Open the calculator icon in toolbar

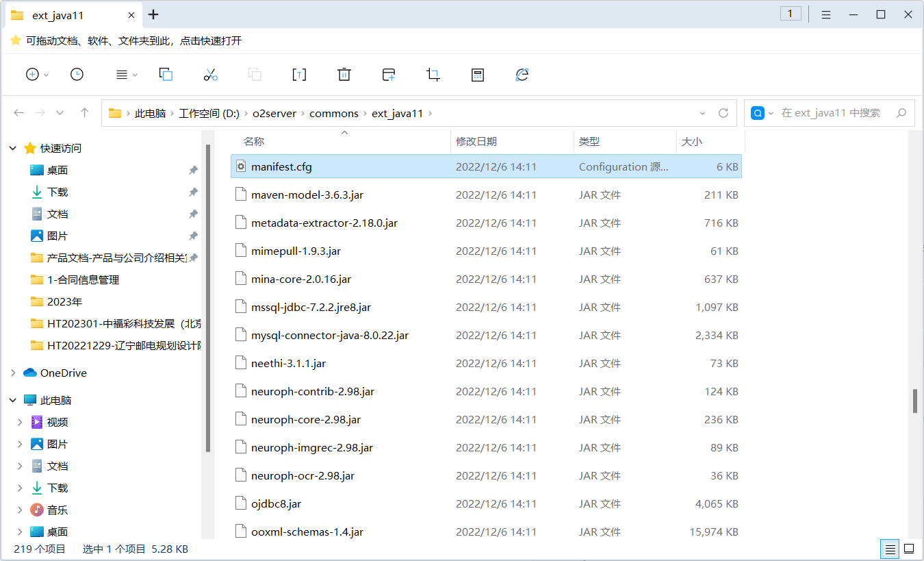[478, 75]
